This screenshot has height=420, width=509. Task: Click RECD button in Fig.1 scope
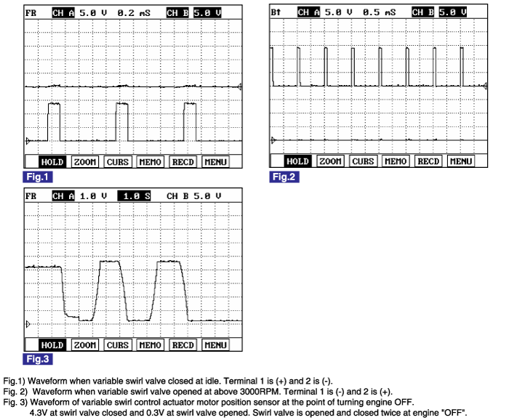(183, 162)
